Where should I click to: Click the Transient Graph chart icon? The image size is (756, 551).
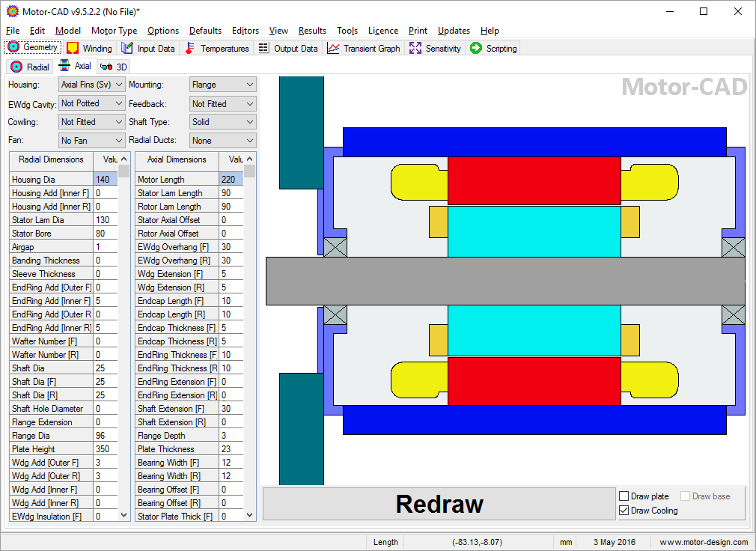333,48
